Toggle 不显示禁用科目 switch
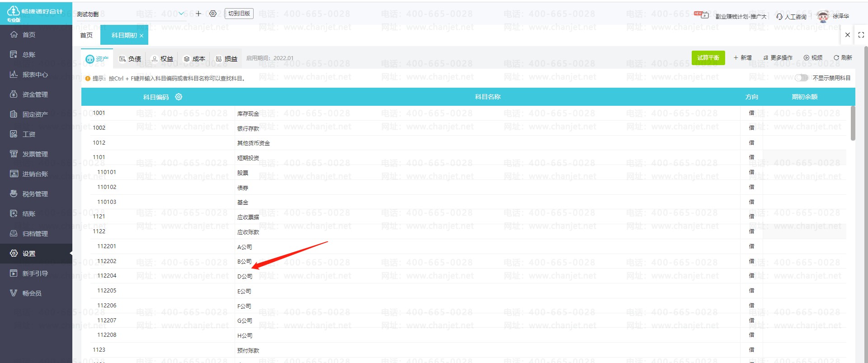 pyautogui.click(x=802, y=78)
